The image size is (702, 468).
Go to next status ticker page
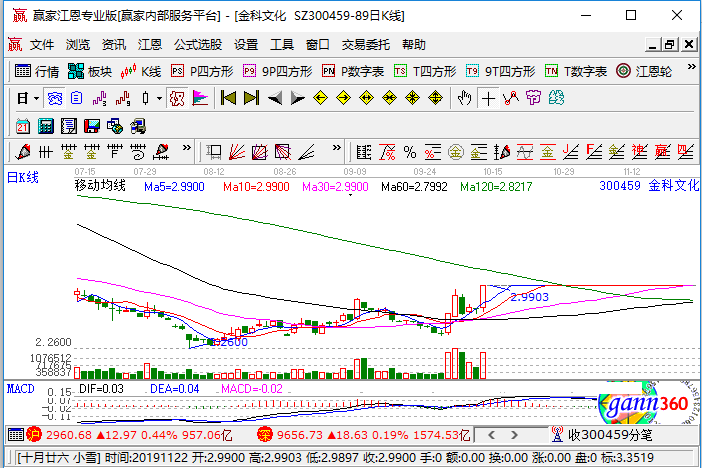[x=514, y=435]
